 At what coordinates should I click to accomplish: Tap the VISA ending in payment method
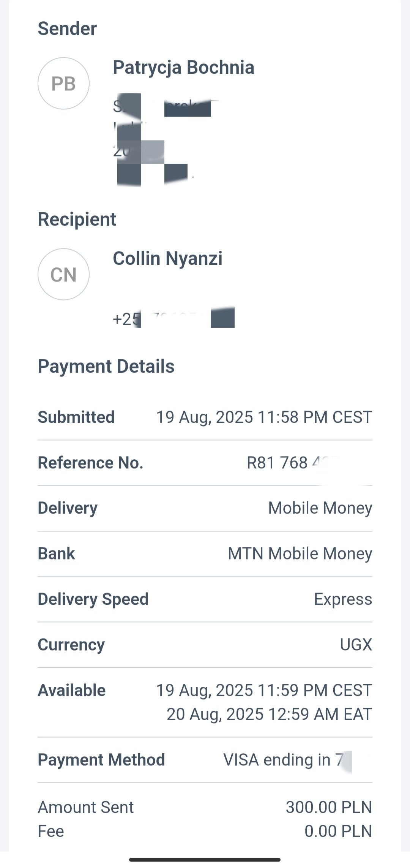click(287, 760)
